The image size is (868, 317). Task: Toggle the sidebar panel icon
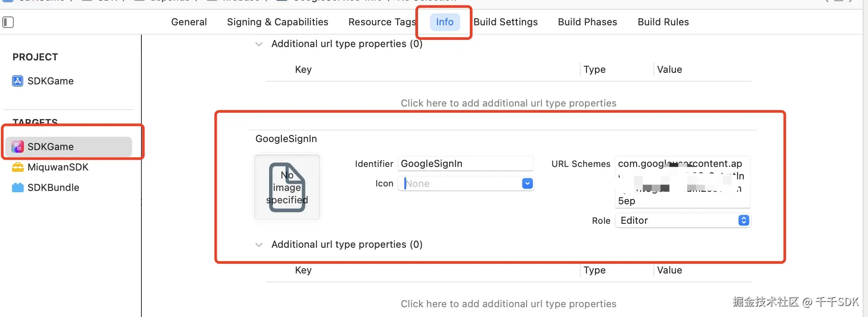tap(8, 22)
